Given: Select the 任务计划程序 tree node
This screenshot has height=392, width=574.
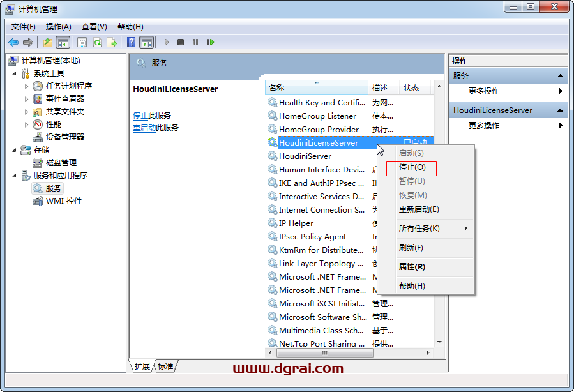Looking at the screenshot, I should pos(69,86).
